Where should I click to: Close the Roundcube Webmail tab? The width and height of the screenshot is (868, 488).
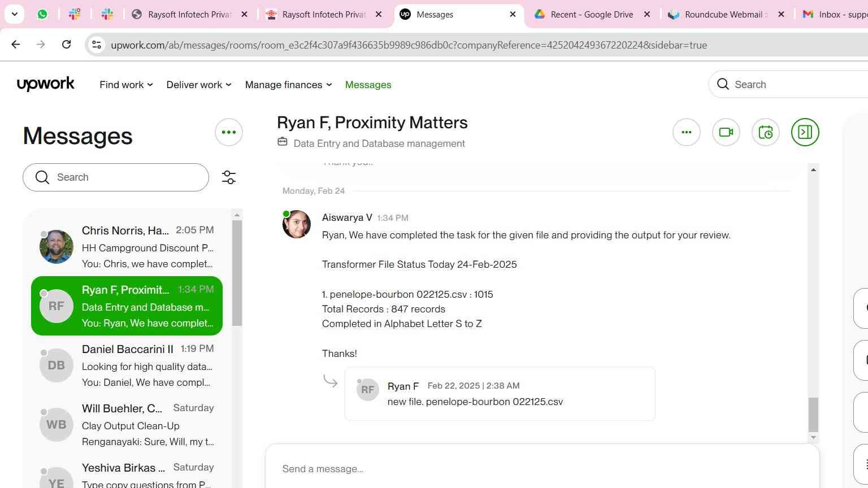pyautogui.click(x=781, y=14)
